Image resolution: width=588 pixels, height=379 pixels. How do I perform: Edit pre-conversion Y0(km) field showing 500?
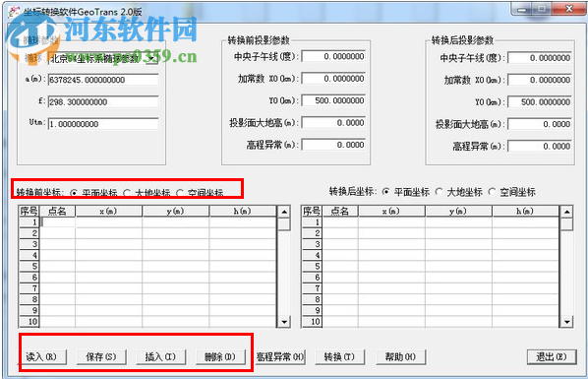[333, 100]
